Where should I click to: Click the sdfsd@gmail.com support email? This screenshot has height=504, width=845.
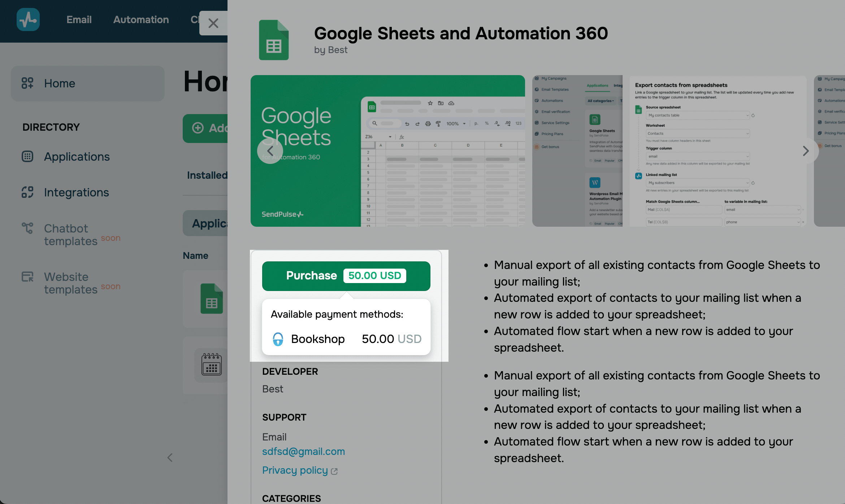304,451
